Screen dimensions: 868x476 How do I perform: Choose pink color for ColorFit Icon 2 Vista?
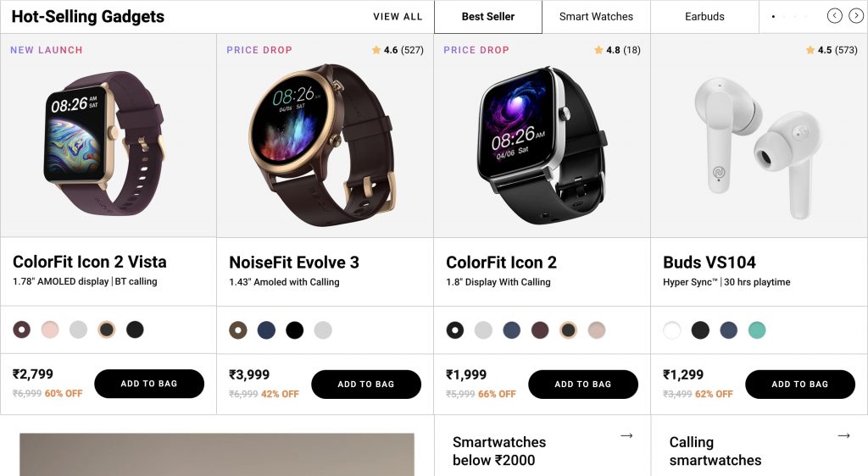coord(50,329)
